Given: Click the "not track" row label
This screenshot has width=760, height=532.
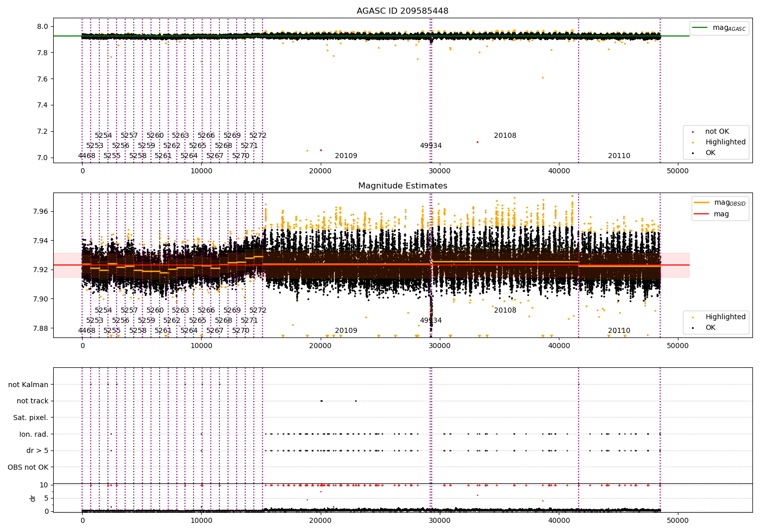Looking at the screenshot, I should [x=32, y=401].
